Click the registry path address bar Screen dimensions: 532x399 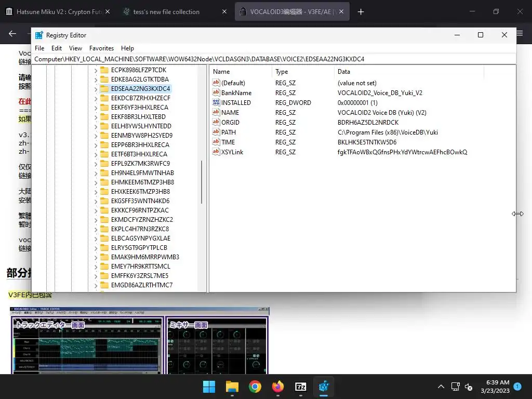coord(273,59)
